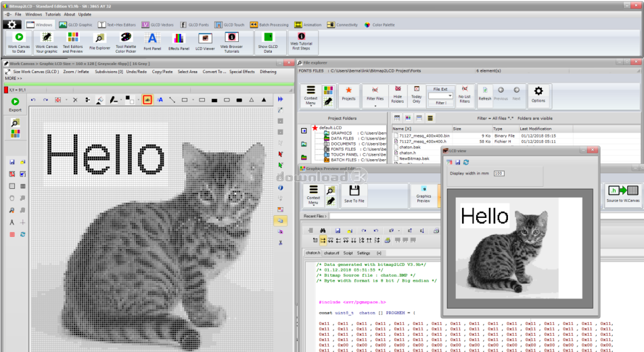The width and height of the screenshot is (644, 352).
Task: Click Display width in mm field
Action: [x=499, y=173]
